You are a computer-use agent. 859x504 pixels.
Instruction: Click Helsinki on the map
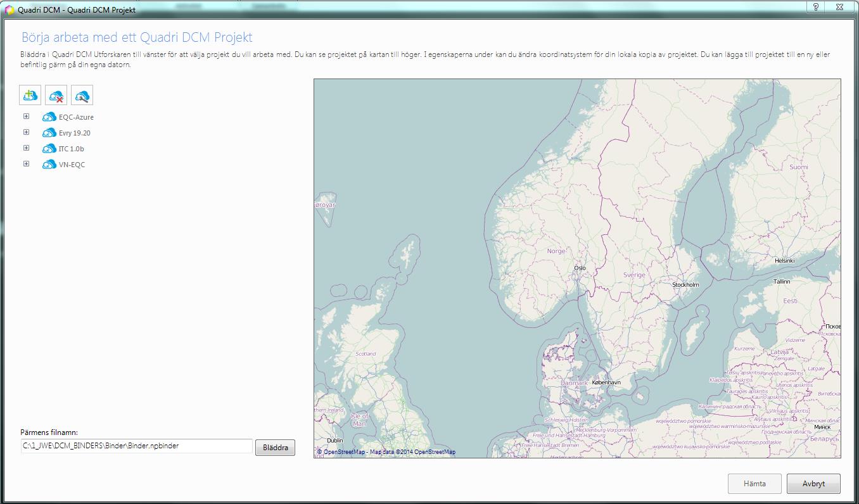784,261
